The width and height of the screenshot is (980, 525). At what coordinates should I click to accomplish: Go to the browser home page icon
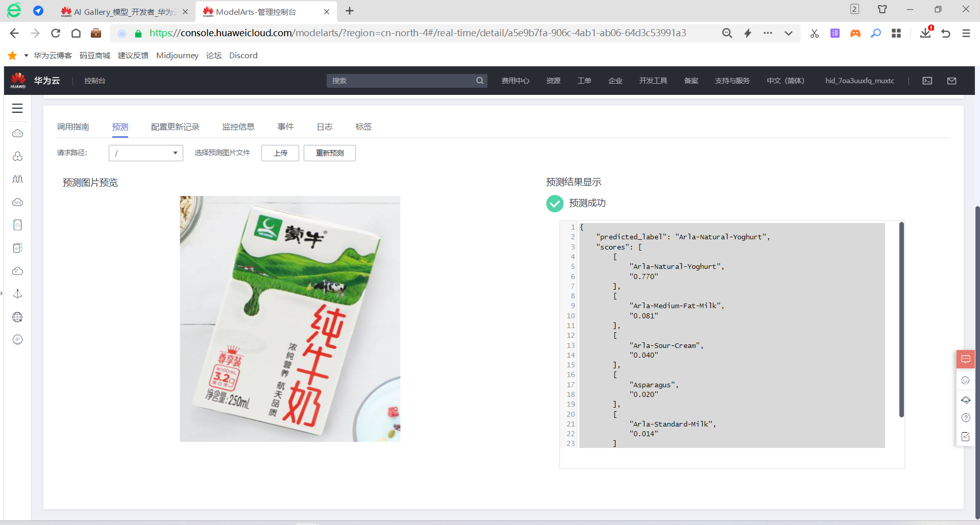point(76,33)
